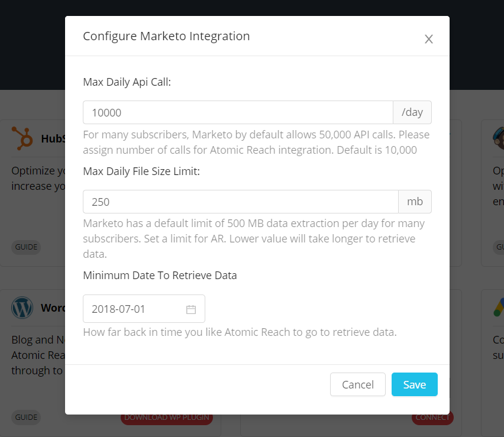Click the Mailchimp logo at right edge
The height and width of the screenshot is (437, 504).
[x=498, y=138]
